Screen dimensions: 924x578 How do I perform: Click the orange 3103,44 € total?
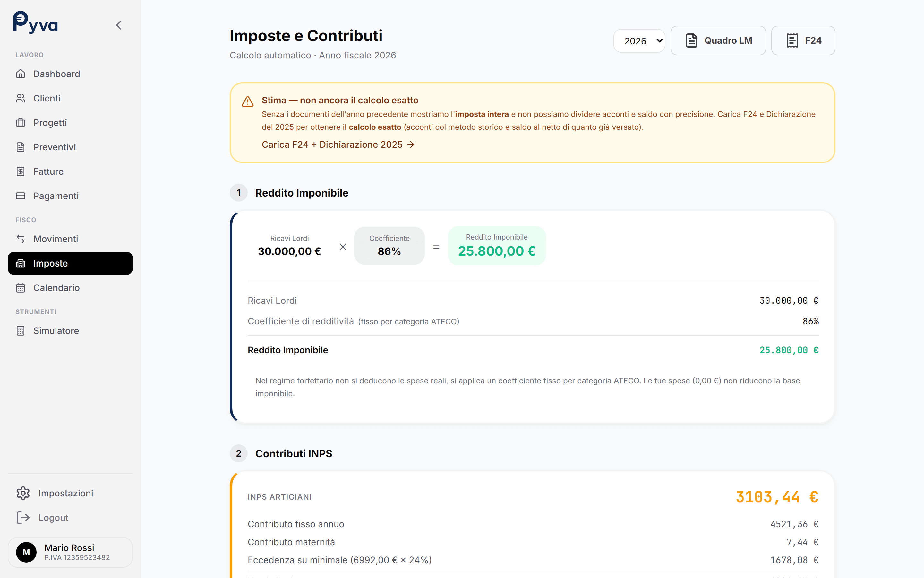(777, 497)
